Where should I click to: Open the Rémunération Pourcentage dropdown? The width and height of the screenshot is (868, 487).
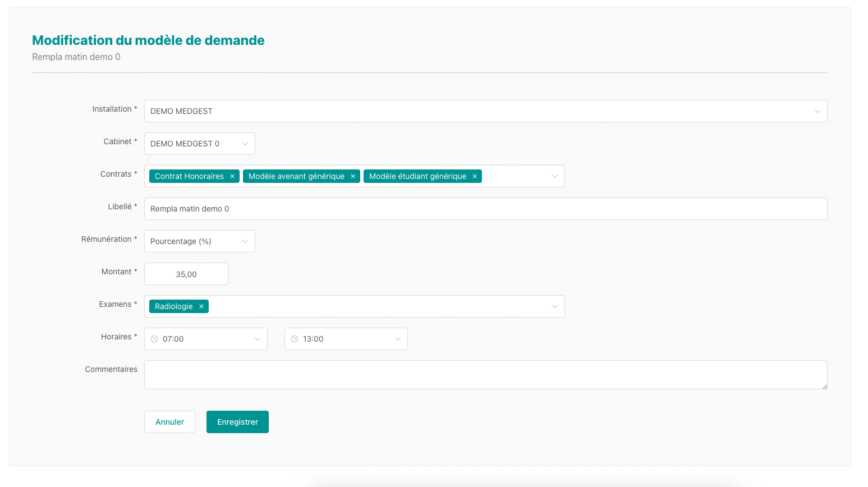199,241
